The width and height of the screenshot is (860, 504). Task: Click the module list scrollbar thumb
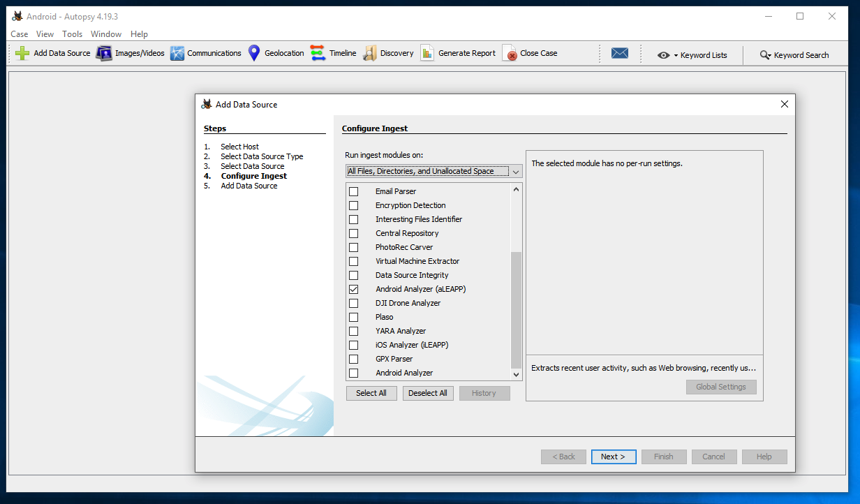point(517,310)
